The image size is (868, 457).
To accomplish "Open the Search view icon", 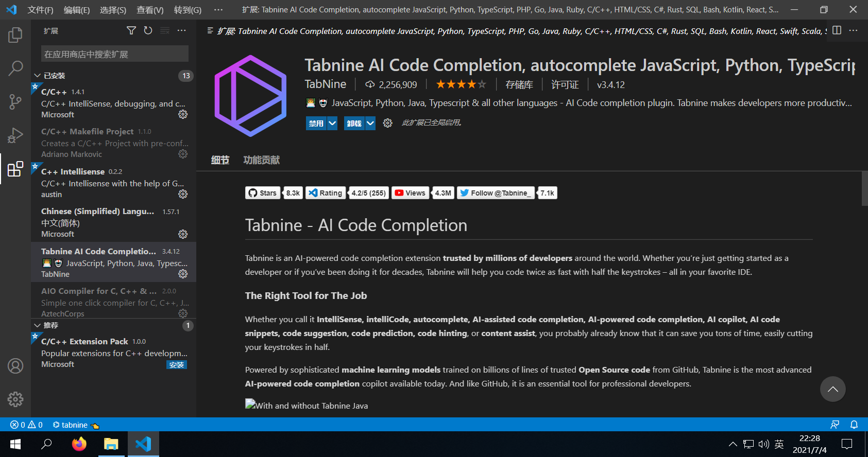I will coord(15,68).
